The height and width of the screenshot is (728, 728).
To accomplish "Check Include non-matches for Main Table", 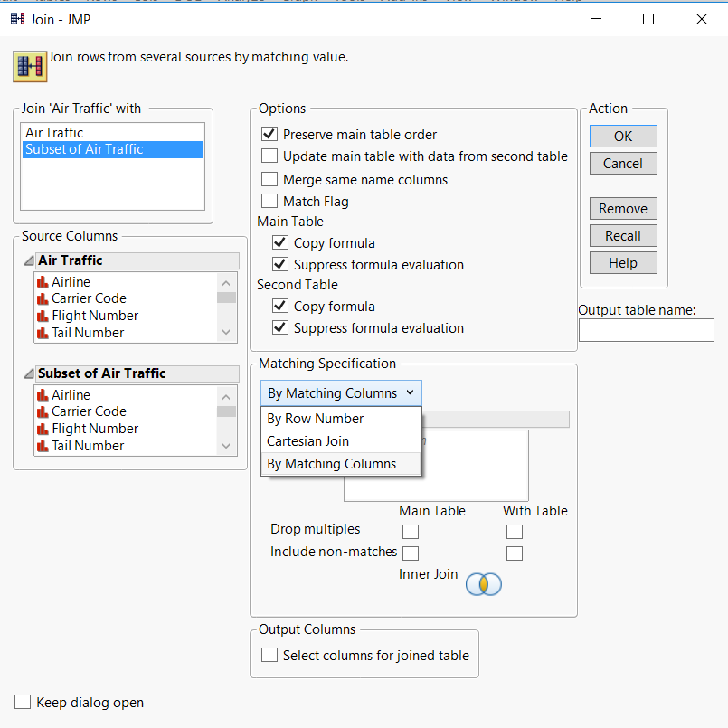I will tap(411, 553).
